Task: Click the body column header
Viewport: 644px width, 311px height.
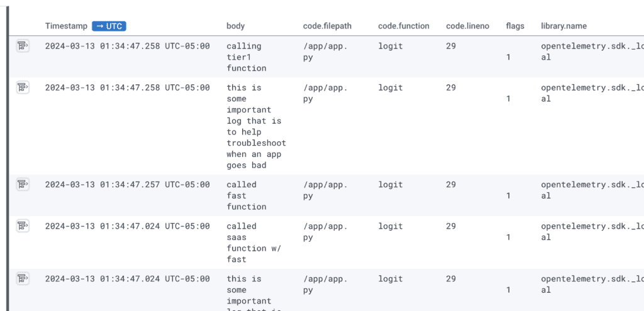Action: (235, 26)
